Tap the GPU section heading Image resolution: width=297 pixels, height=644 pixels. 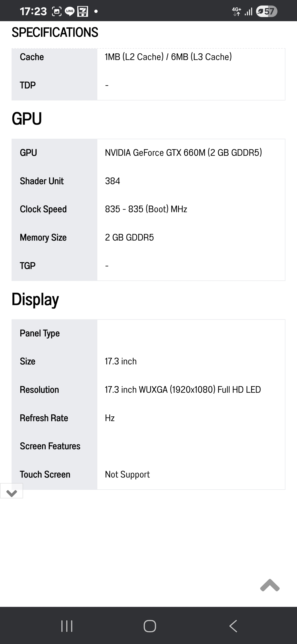tap(27, 119)
